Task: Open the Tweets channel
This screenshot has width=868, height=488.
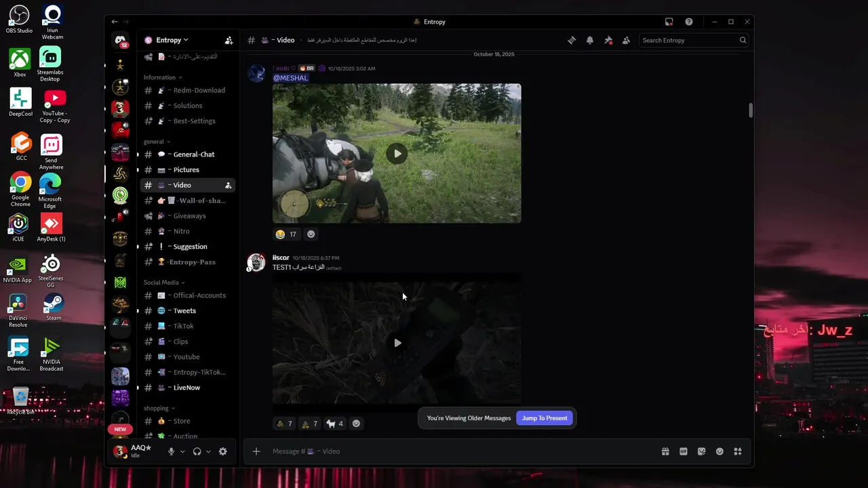Action: 188,310
